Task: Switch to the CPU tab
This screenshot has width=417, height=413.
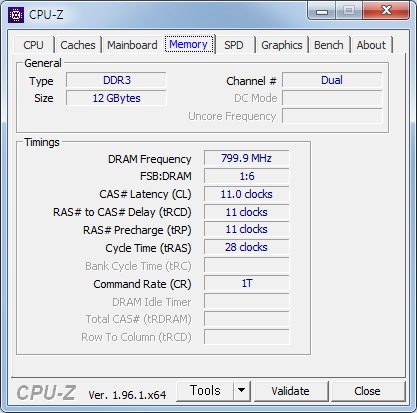Action: (33, 45)
